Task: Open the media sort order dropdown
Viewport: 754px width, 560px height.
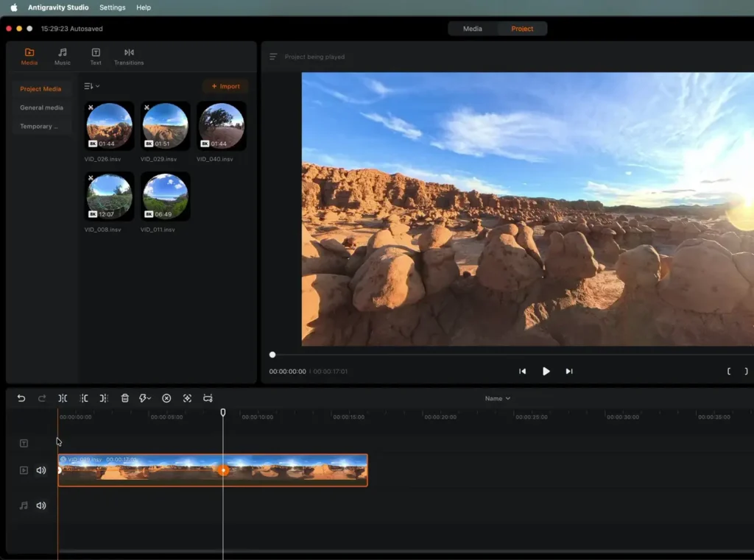Action: (x=92, y=86)
